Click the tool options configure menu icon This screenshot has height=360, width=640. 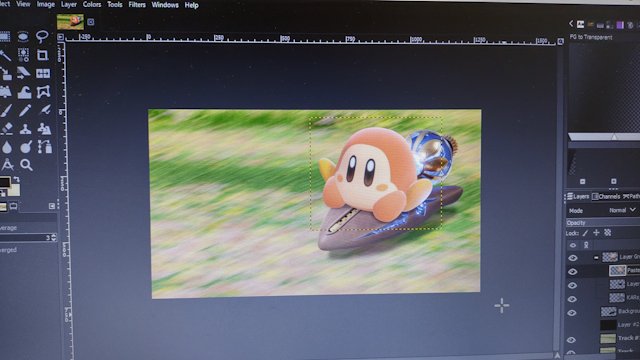coord(52,206)
